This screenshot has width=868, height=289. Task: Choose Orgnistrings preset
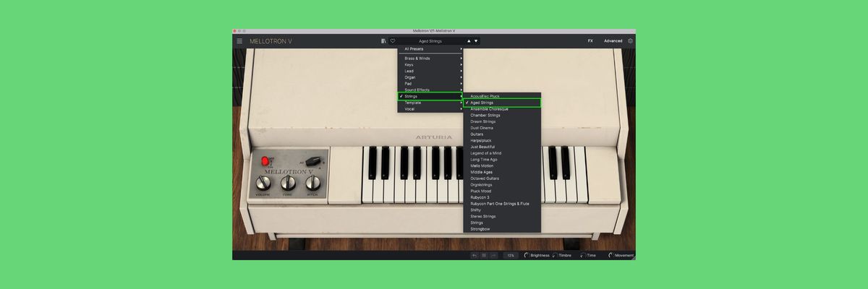click(502, 185)
